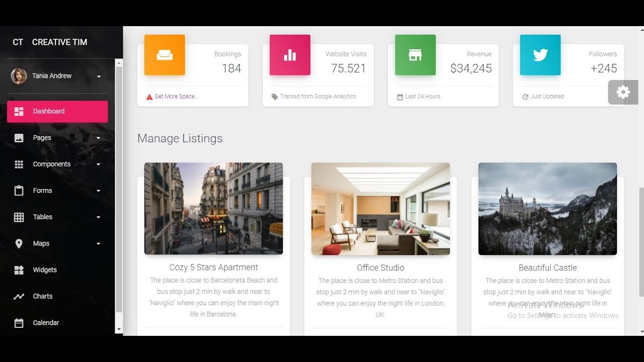Click the blue Twitter Followers icon
The width and height of the screenshot is (644, 362).
click(540, 55)
